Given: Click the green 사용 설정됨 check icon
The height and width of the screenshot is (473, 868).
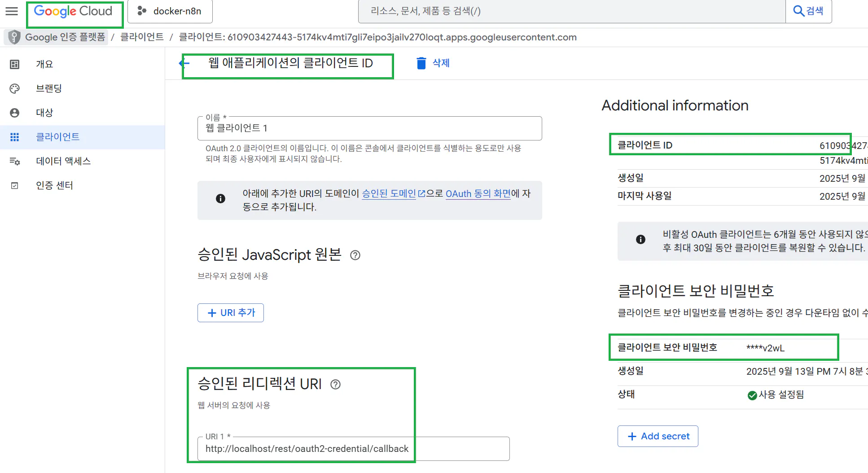Looking at the screenshot, I should (752, 395).
